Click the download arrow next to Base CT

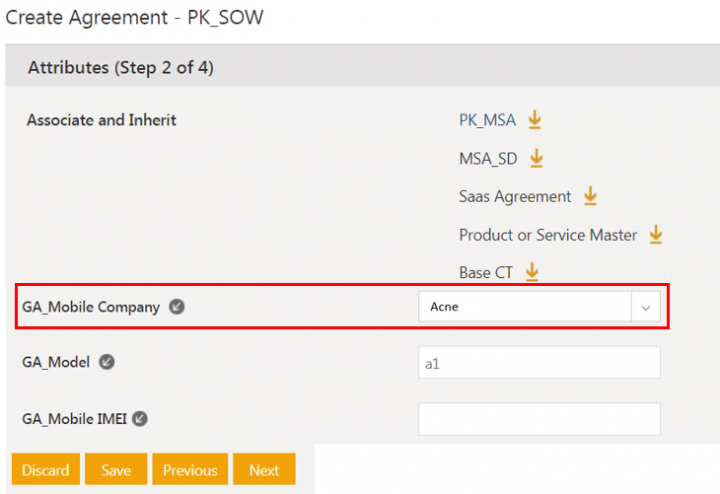coord(532,272)
